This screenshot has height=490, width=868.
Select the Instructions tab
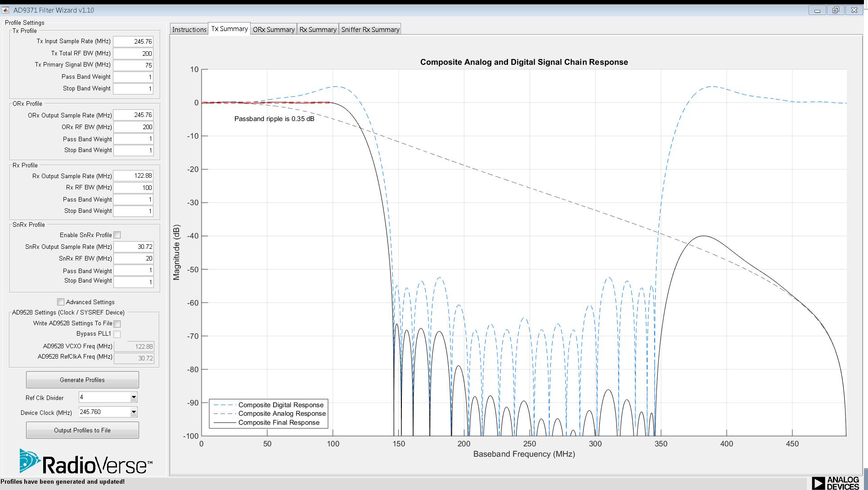pyautogui.click(x=189, y=29)
